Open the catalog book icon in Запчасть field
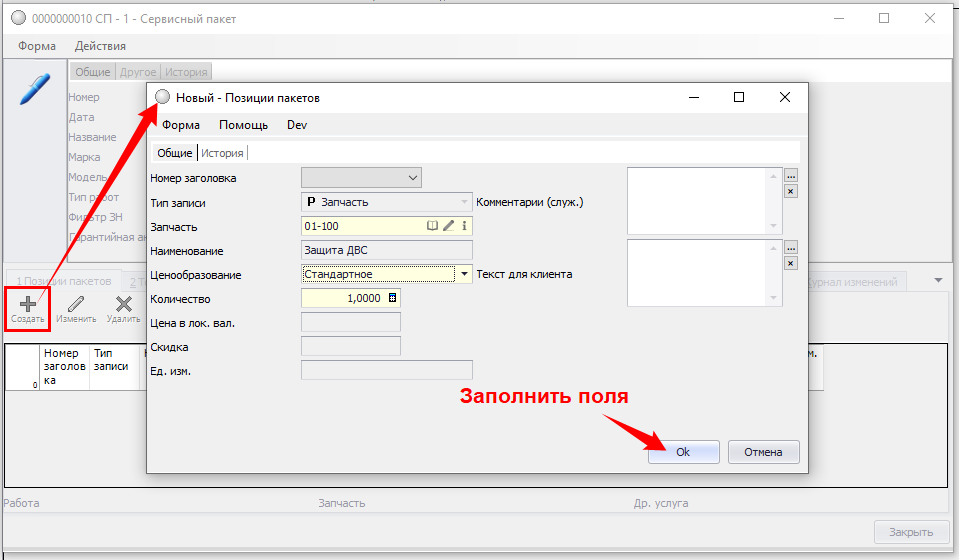 (x=433, y=226)
